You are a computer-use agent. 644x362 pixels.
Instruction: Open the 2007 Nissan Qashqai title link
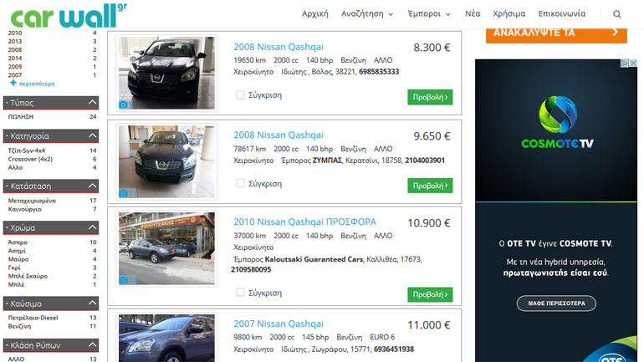click(279, 324)
